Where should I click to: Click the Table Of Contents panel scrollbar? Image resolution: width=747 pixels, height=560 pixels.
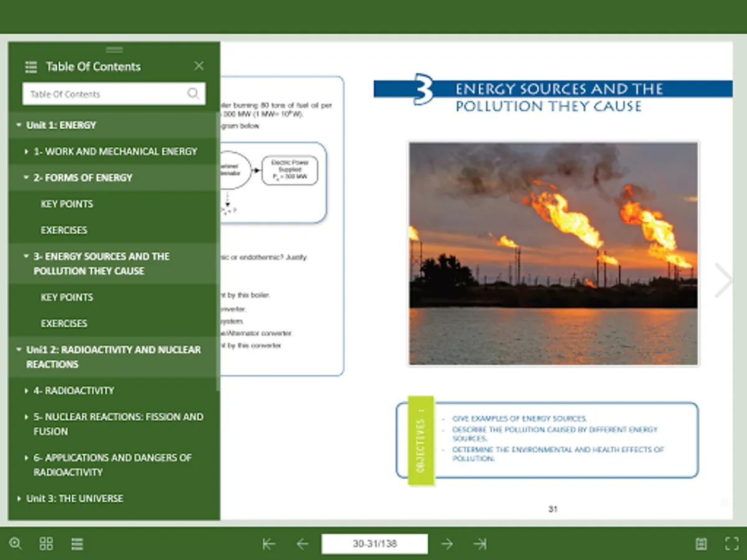point(218,252)
